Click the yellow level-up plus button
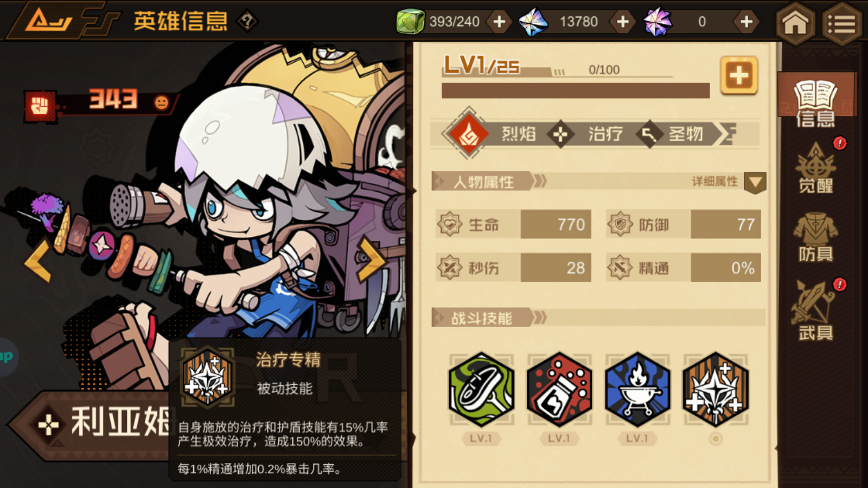 point(739,75)
